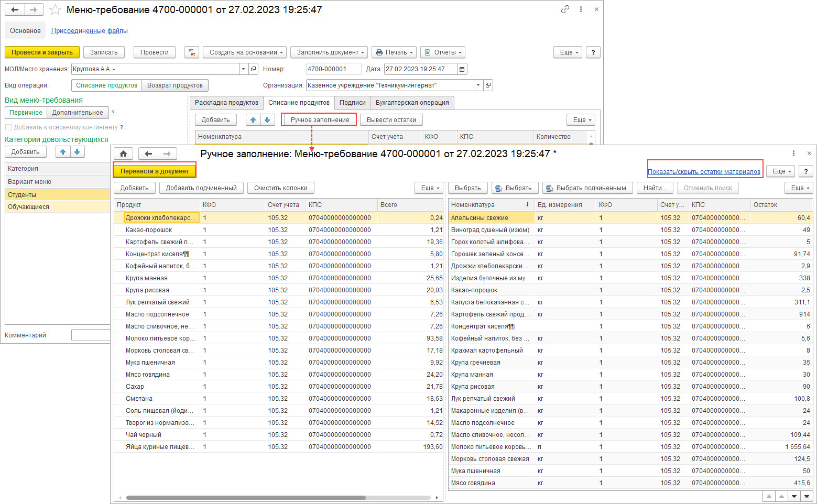Move category down arrow under Категории довольствующихся

point(77,152)
